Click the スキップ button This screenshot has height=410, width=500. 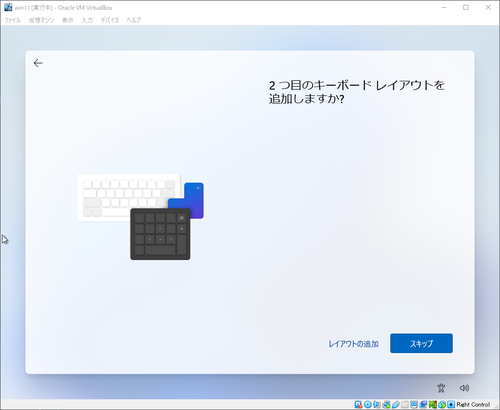(x=421, y=343)
